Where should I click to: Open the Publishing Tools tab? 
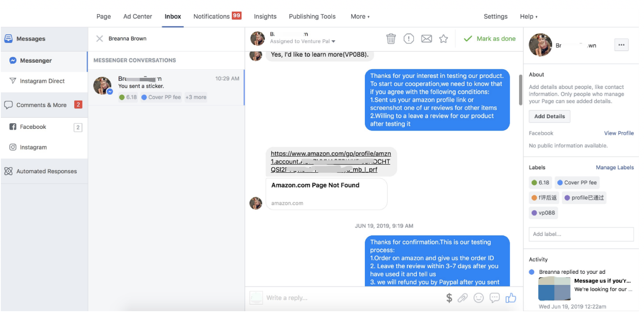(x=312, y=16)
